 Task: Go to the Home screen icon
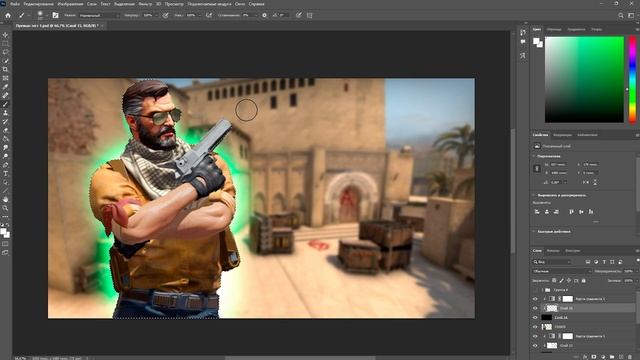tap(8, 15)
